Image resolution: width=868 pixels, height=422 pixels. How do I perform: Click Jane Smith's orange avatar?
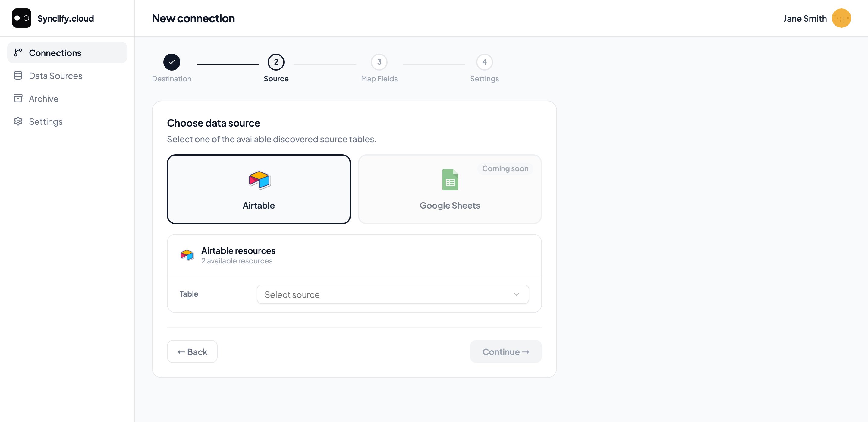[841, 18]
